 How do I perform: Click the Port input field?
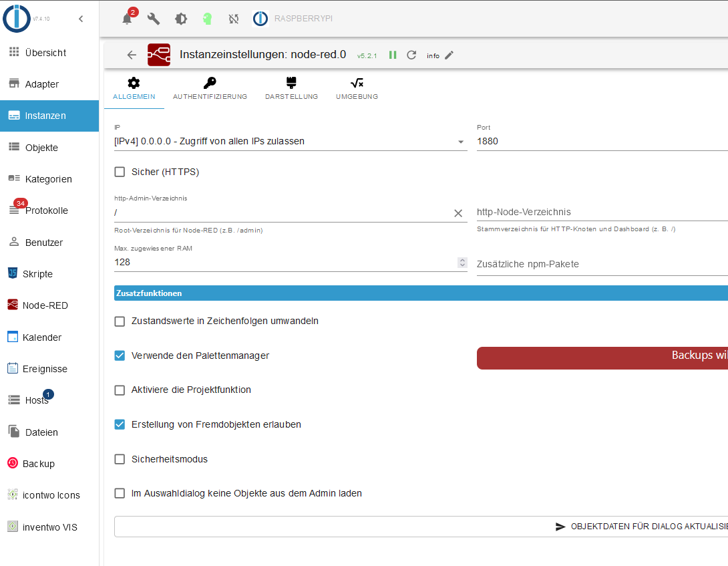click(602, 141)
